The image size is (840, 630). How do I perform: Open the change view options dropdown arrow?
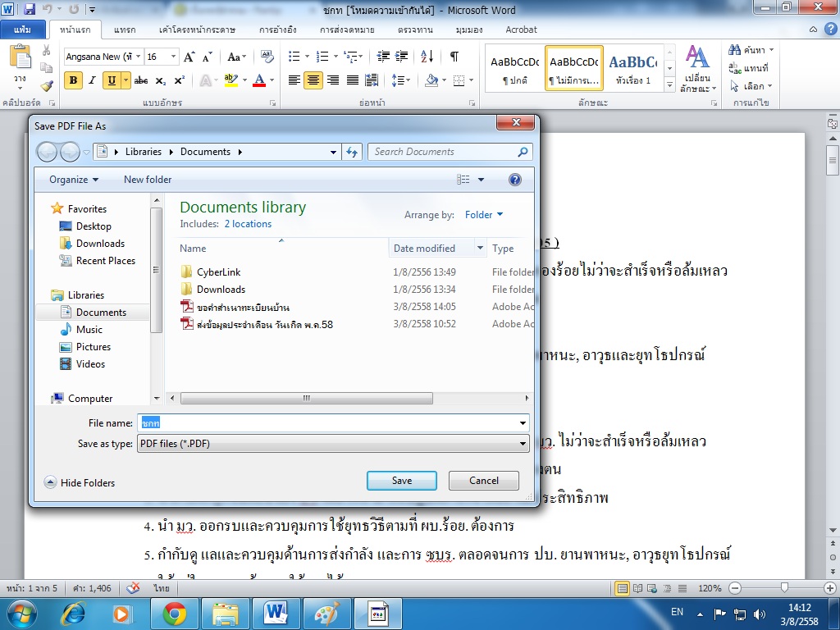coord(481,180)
